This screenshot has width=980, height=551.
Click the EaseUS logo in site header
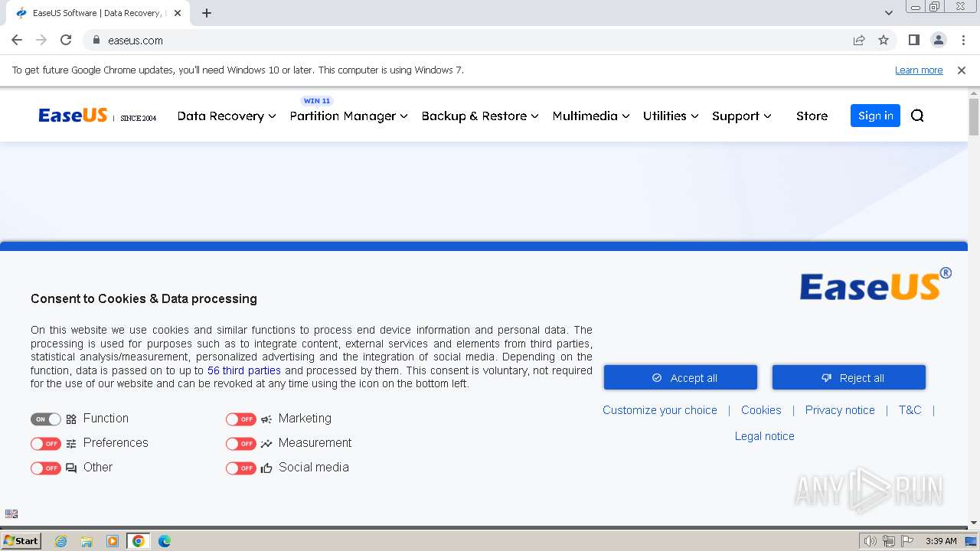73,116
